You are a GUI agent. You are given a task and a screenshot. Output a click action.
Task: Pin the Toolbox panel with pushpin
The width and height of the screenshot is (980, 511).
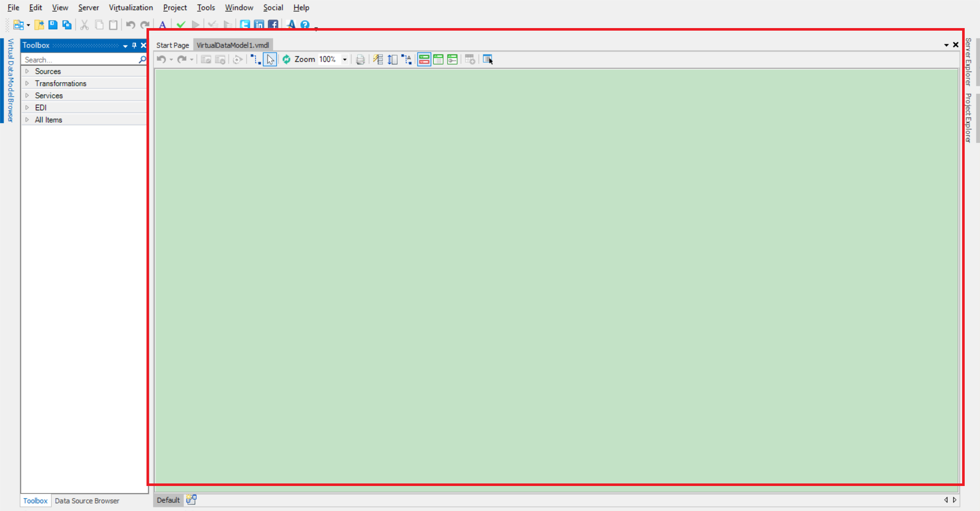coord(134,45)
